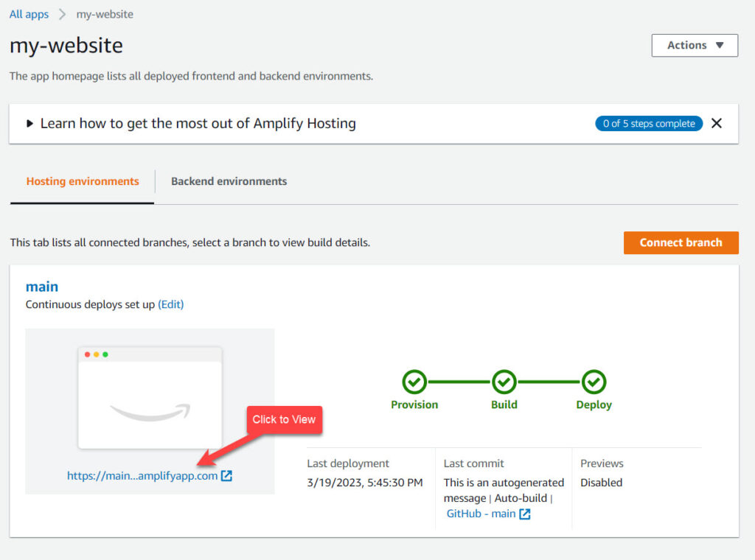
Task: Select the last deployment timestamp 3/19/2023, 5:45:30 PM
Action: pos(365,483)
